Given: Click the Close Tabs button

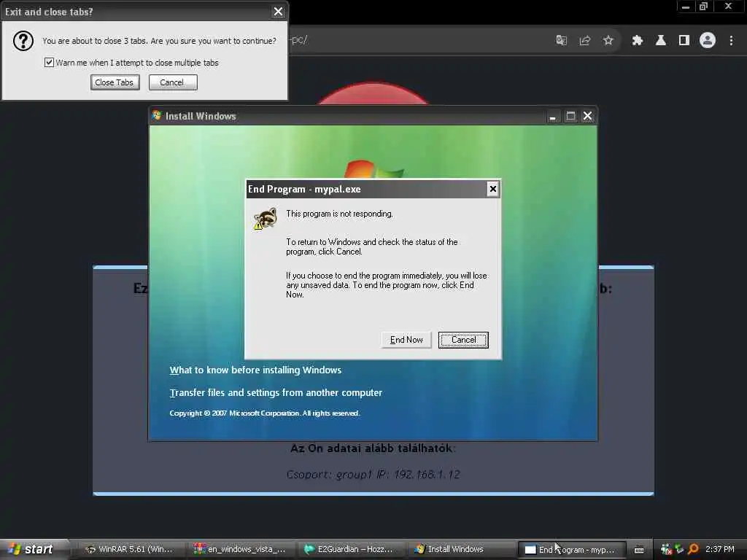Looking at the screenshot, I should (x=115, y=82).
